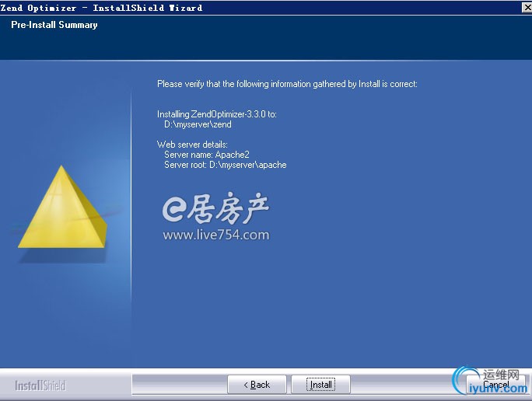
Task: Click the yellow pyramid logo graphic
Action: point(62,207)
